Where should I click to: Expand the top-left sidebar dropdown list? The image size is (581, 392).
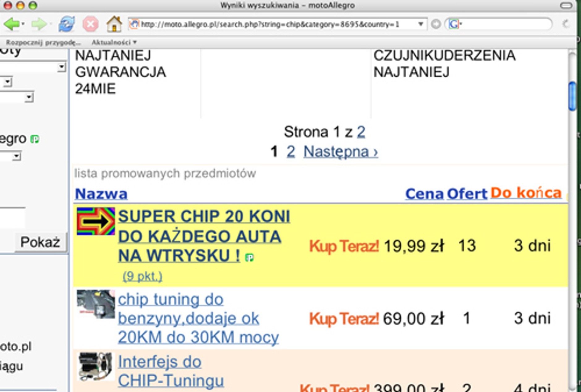click(62, 66)
